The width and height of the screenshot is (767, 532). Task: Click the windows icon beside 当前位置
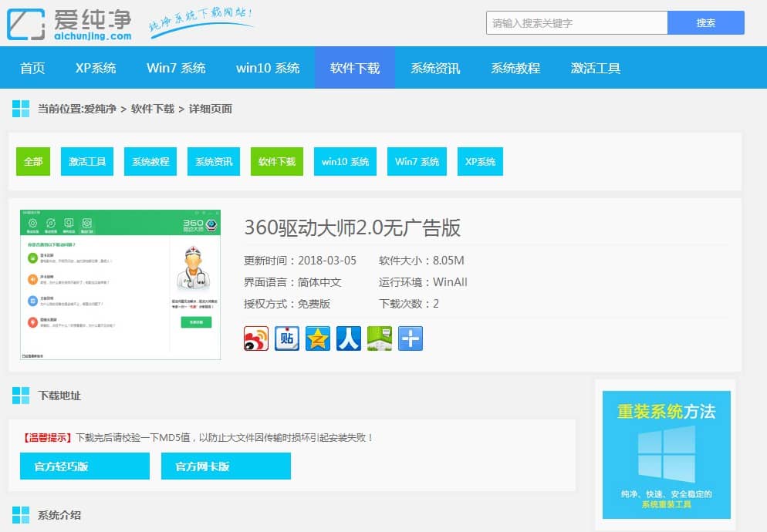click(21, 109)
